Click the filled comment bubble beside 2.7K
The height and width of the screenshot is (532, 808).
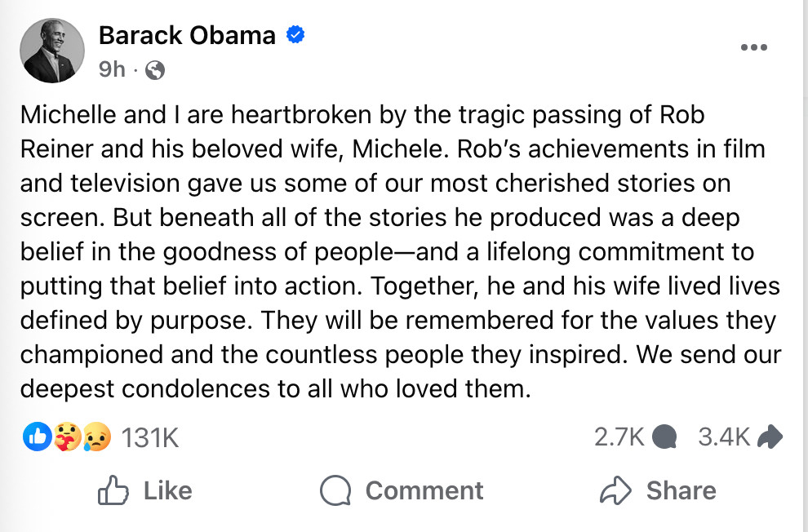(666, 438)
